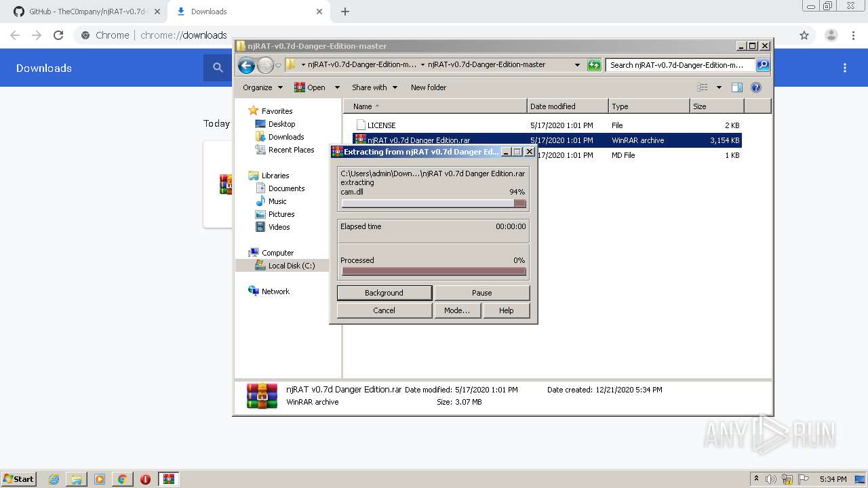The height and width of the screenshot is (488, 868).
Task: Click the Opera taskbar icon
Action: tap(145, 479)
